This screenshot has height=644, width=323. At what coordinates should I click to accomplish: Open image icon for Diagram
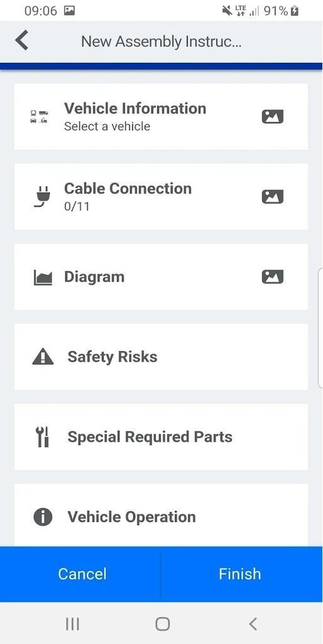(273, 277)
